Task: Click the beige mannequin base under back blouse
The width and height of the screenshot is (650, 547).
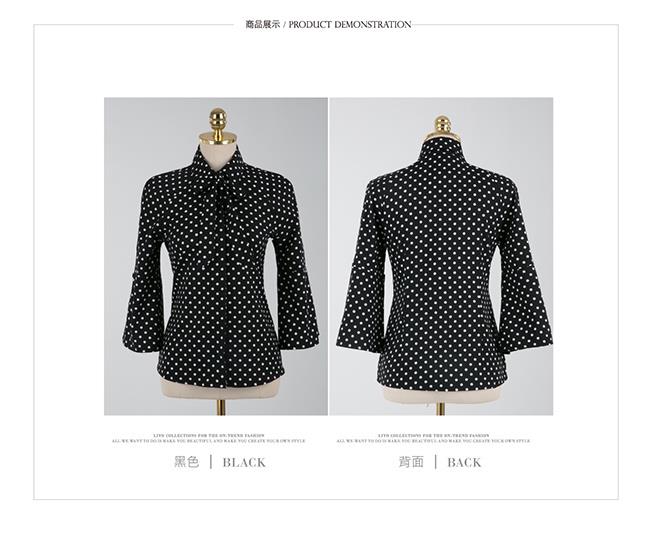Action: point(441,395)
